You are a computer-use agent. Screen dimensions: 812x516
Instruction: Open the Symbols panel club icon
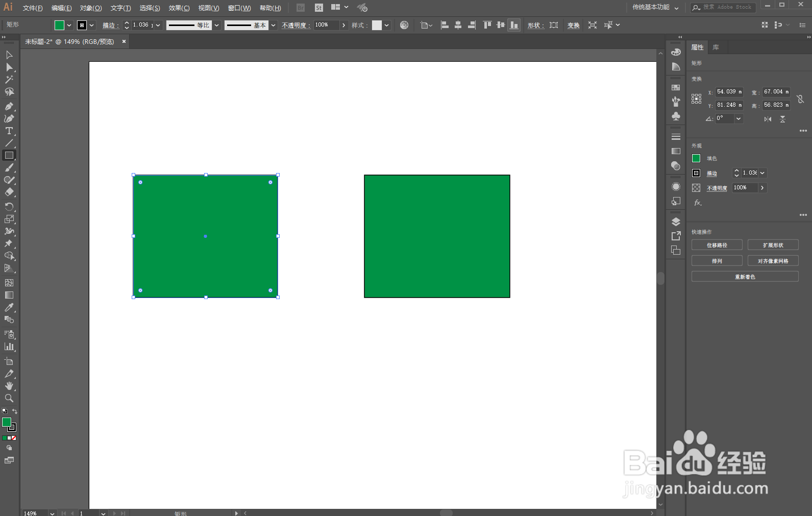(676, 116)
